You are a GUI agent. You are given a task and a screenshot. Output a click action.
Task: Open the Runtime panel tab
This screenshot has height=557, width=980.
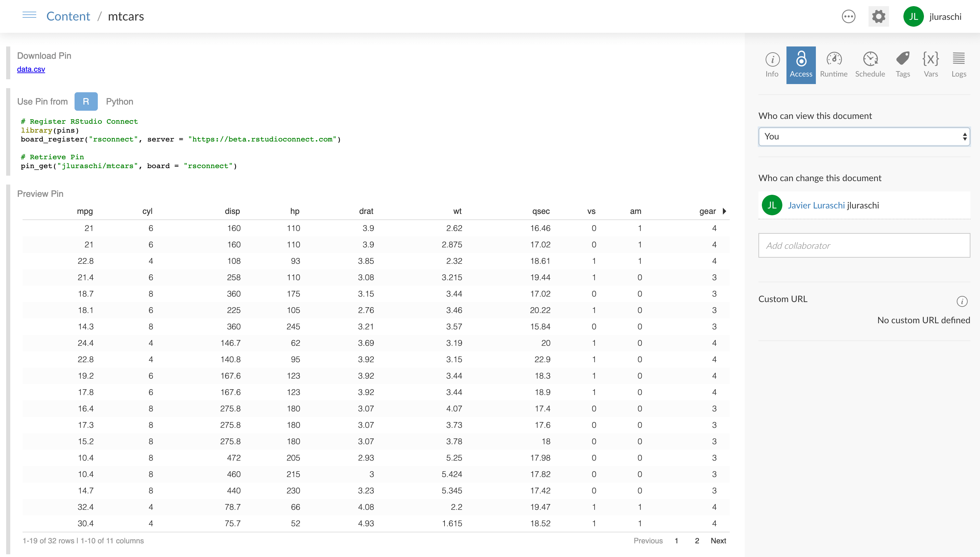click(834, 65)
